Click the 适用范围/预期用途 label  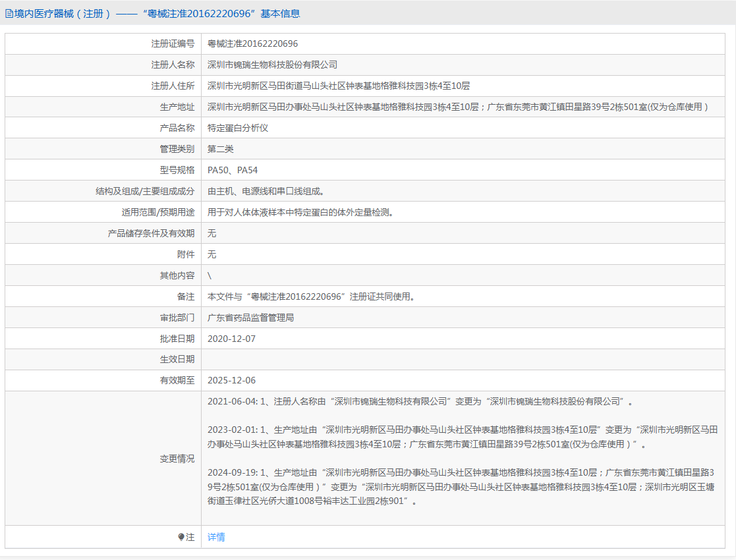pos(157,213)
